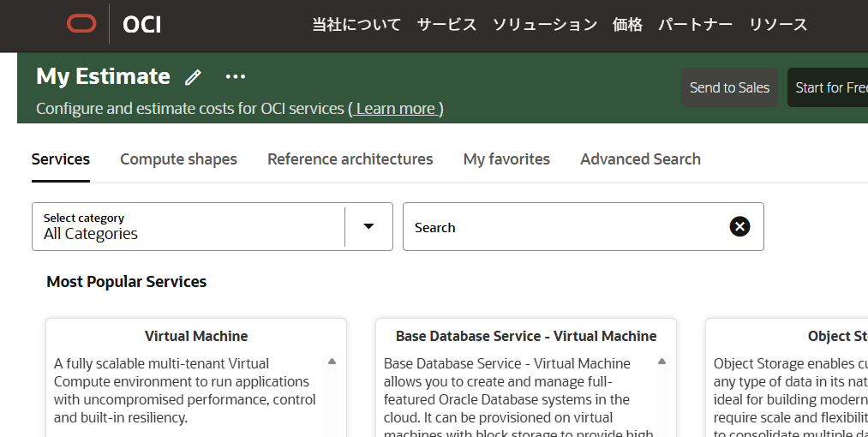Click the Most Popular Services heading
The height and width of the screenshot is (437, 868).
[126, 282]
